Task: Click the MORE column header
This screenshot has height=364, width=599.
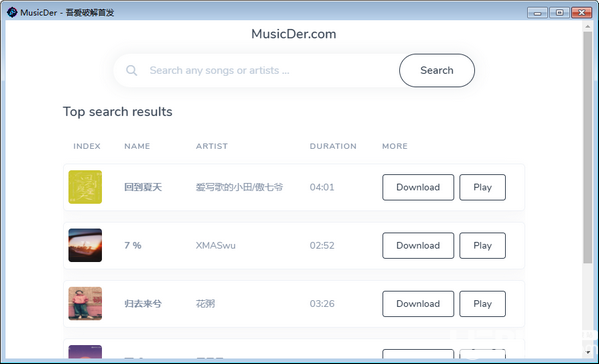Action: pos(395,146)
